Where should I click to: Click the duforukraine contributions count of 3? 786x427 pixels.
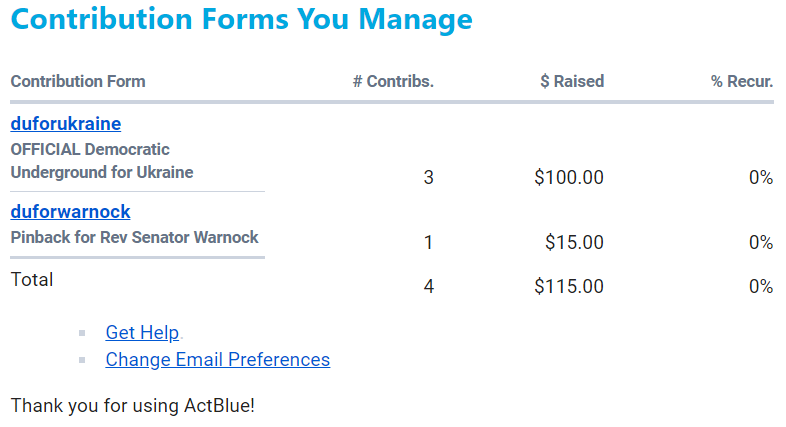tap(429, 178)
